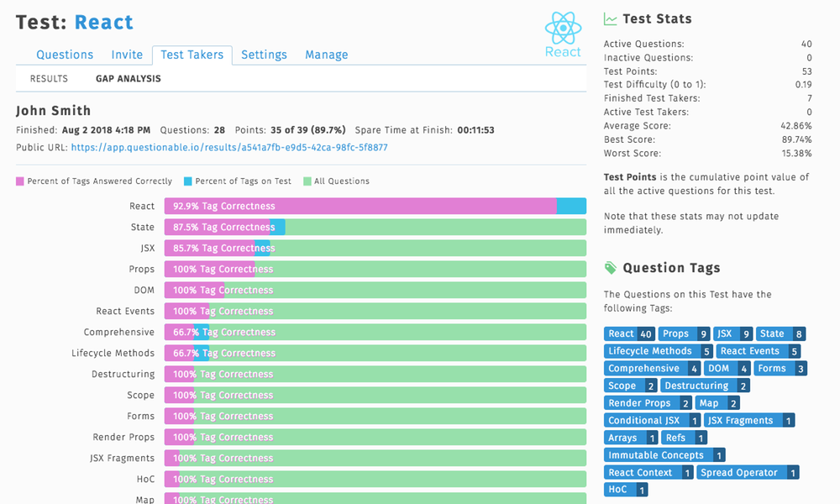Click the React atom logo
Screen dimensions: 840x504
point(563,34)
